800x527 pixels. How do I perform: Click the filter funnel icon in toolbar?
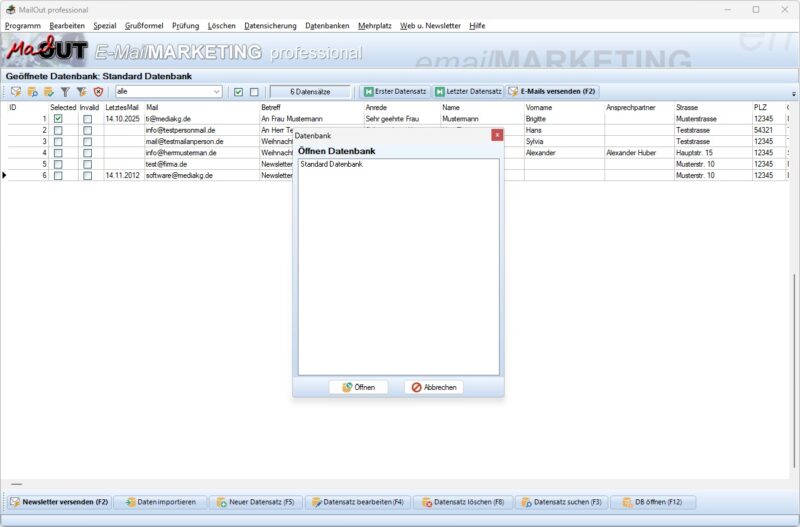(66, 91)
